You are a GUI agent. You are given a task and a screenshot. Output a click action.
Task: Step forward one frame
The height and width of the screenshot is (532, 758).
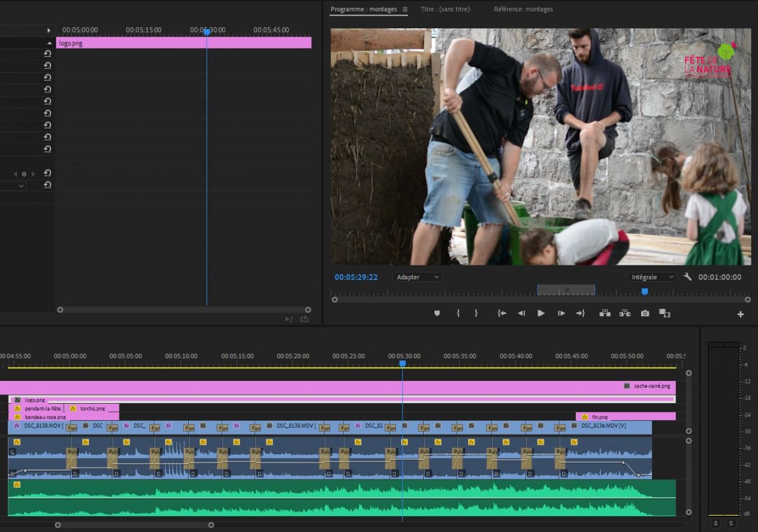click(x=561, y=313)
